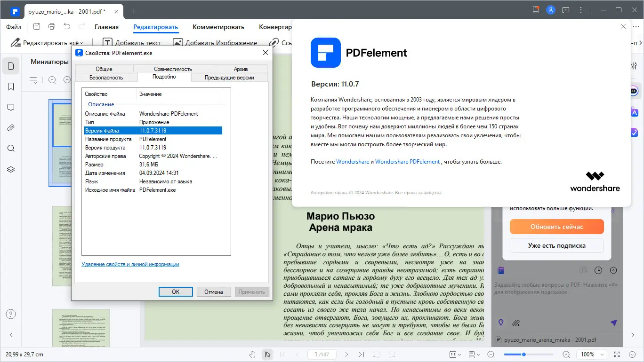
Task: Click the Обновить сейчас button
Action: (x=557, y=227)
